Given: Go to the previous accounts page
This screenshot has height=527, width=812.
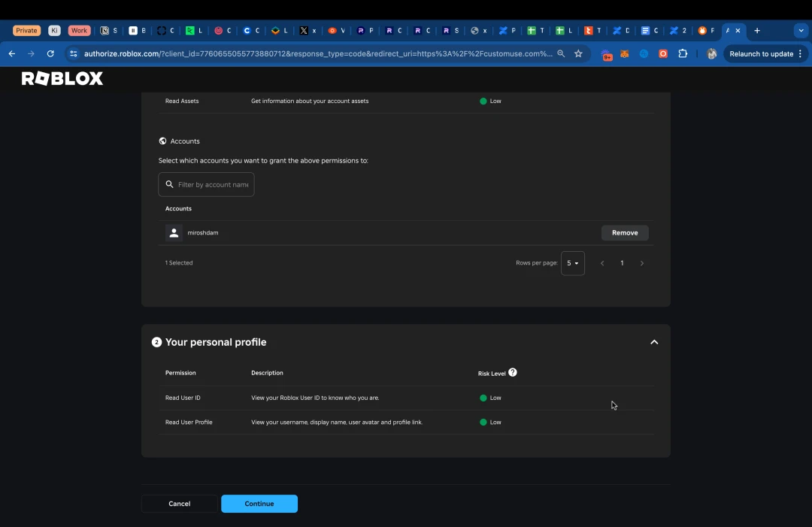Looking at the screenshot, I should pyautogui.click(x=602, y=263).
